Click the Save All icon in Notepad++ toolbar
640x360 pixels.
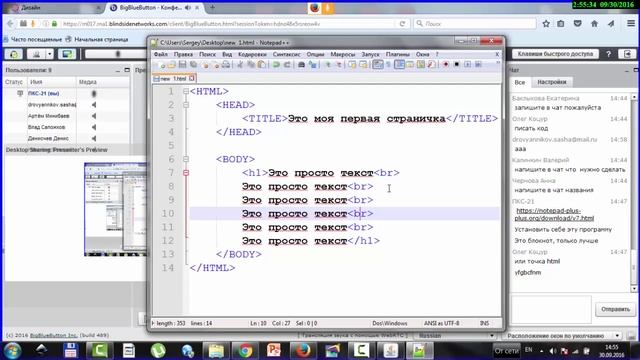tap(193, 64)
